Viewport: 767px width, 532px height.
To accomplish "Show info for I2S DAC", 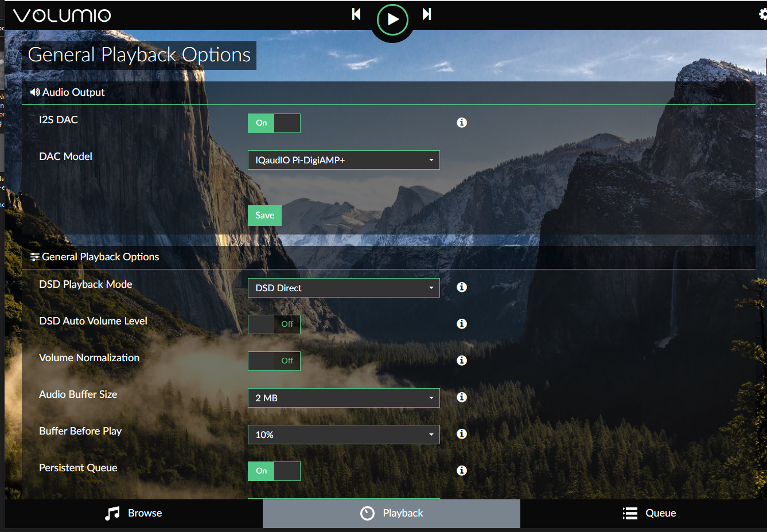I will pyautogui.click(x=461, y=123).
